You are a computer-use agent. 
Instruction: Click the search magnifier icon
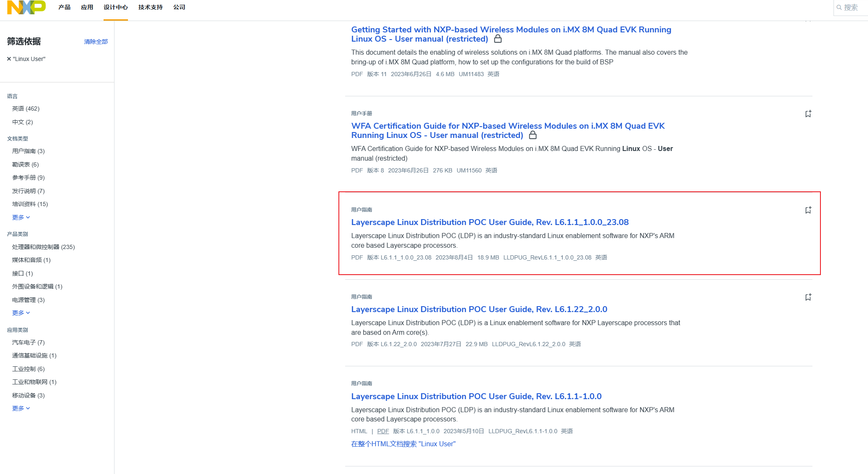coord(839,8)
